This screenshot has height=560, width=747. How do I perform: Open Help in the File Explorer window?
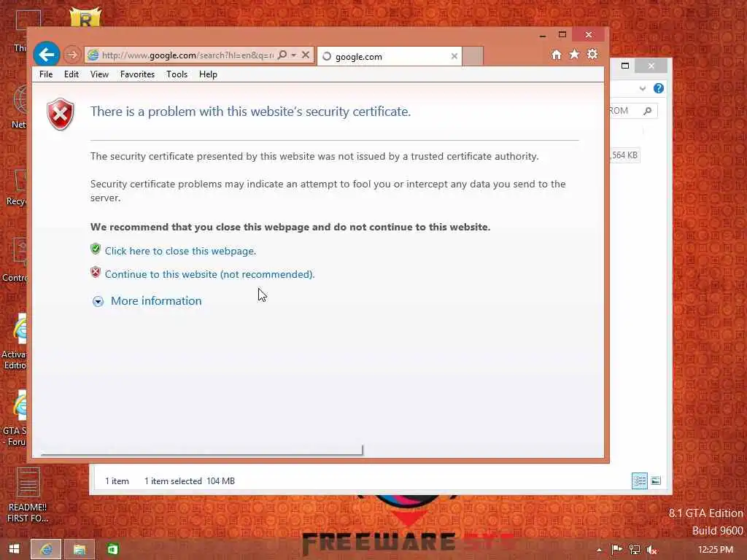[659, 88]
